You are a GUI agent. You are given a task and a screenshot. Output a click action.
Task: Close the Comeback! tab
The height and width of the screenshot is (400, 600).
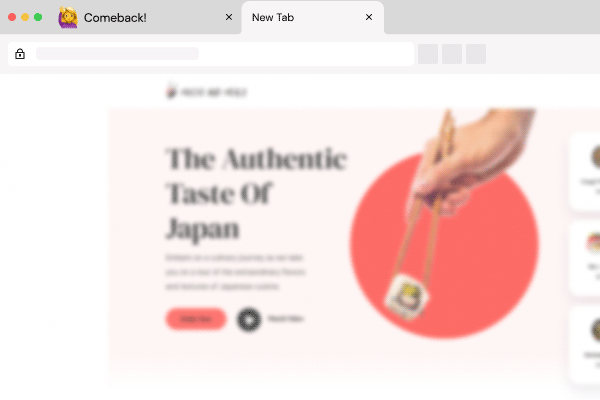tap(229, 17)
